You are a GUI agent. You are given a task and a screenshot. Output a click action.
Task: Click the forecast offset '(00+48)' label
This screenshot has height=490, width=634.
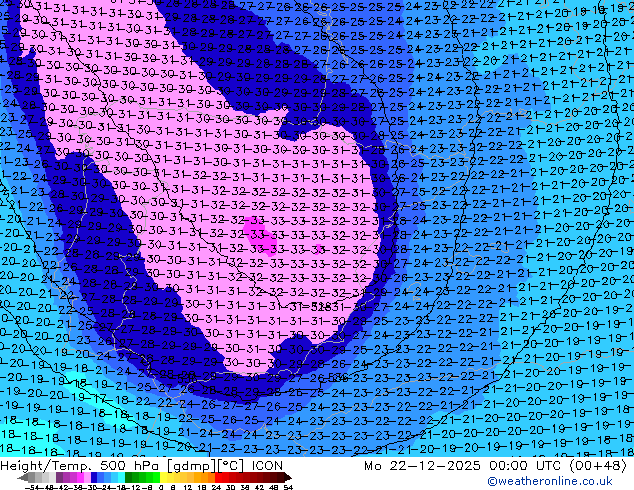598,466
